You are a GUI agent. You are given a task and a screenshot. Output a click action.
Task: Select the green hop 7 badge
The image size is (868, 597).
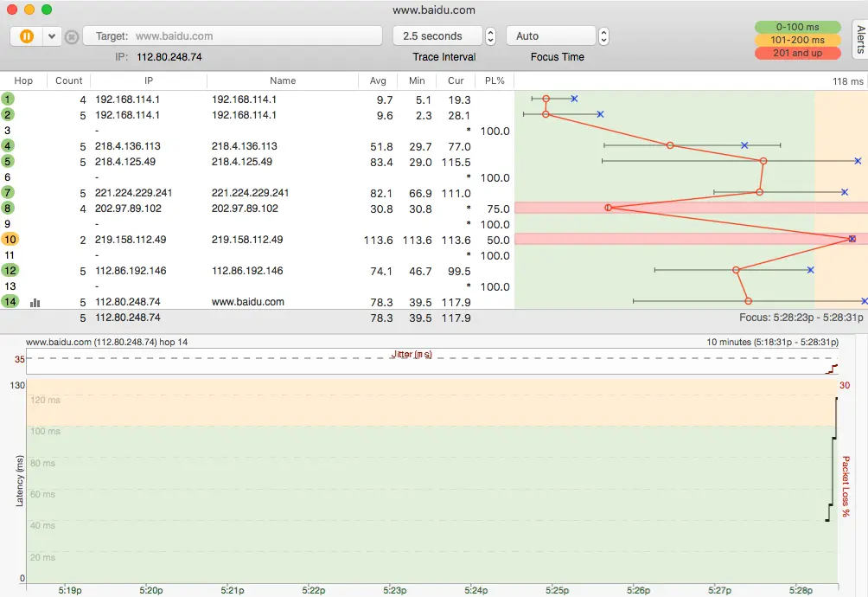pos(8,192)
